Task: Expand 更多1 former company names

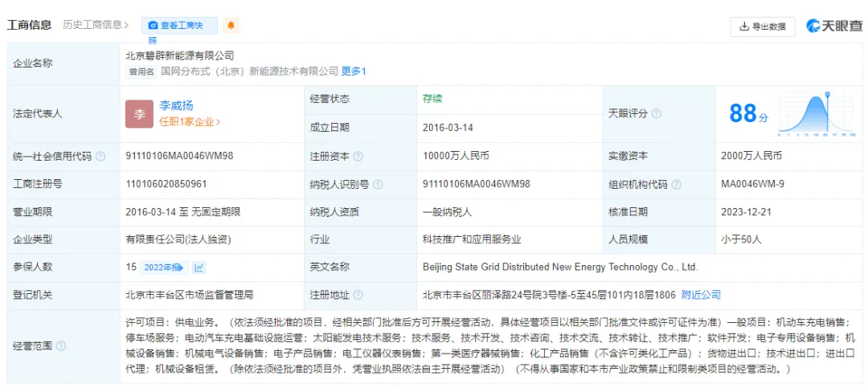Action: 354,71
